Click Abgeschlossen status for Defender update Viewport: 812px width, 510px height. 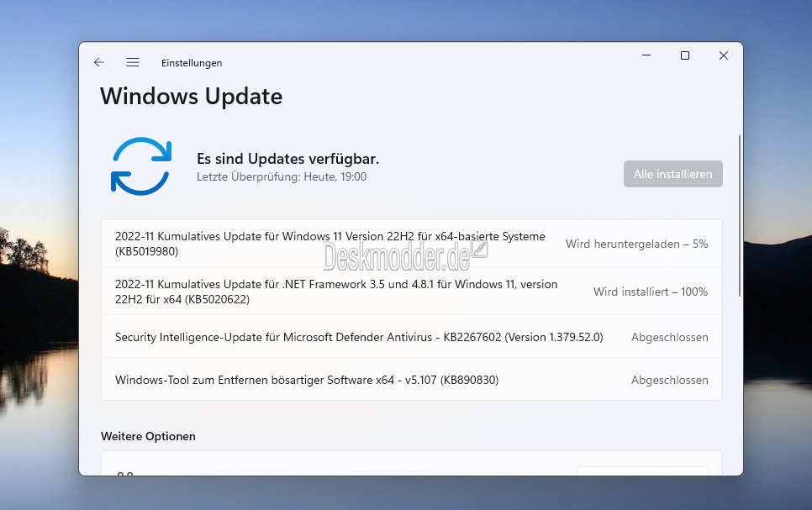click(x=670, y=337)
